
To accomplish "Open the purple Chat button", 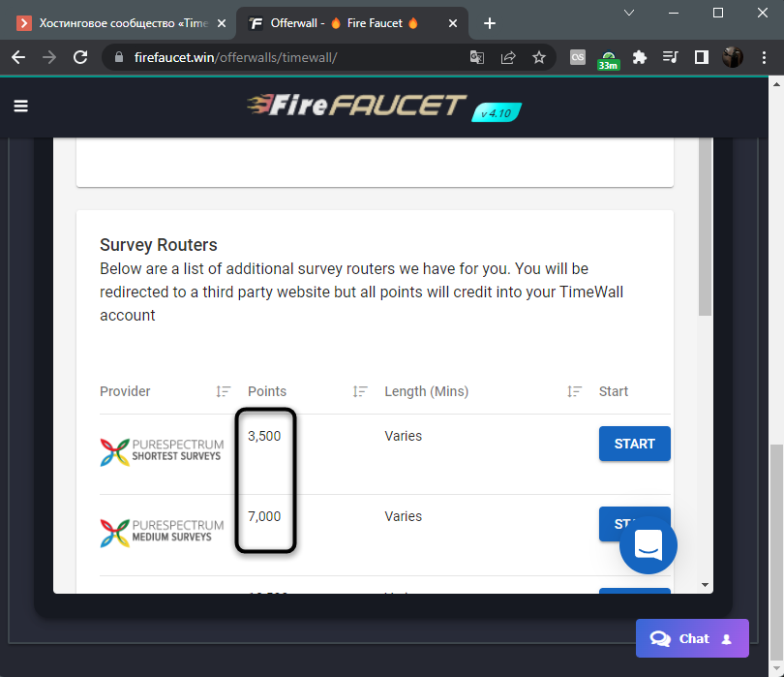I will 692,638.
